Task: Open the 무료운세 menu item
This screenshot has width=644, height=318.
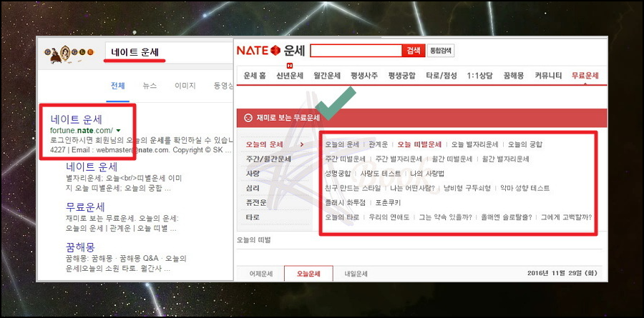Action: pyautogui.click(x=585, y=76)
